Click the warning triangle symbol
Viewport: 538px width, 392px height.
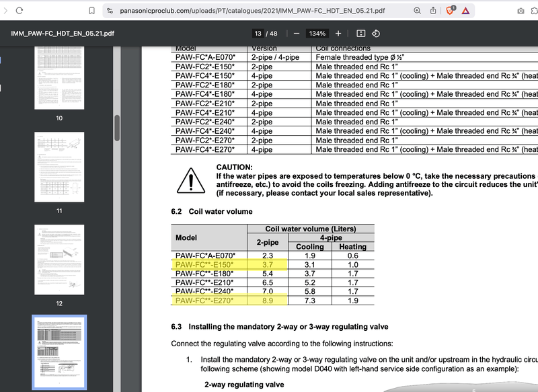[x=191, y=180]
